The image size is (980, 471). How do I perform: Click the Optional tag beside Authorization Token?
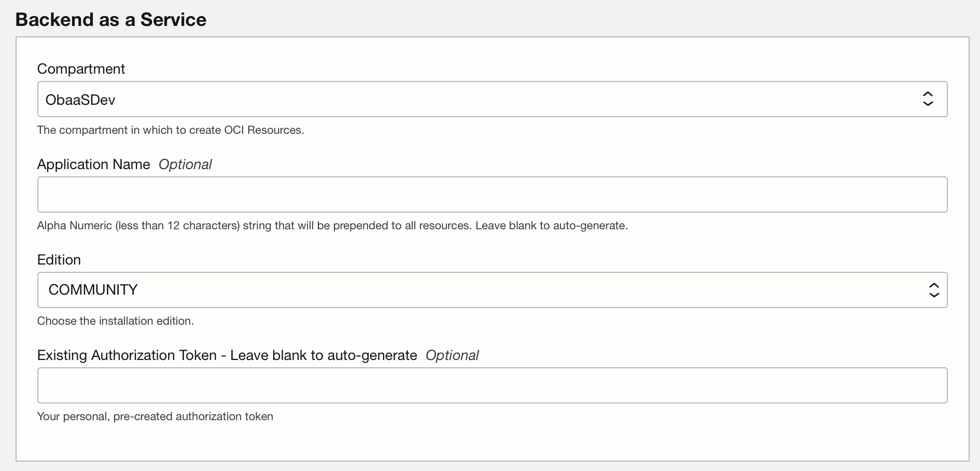click(x=452, y=355)
